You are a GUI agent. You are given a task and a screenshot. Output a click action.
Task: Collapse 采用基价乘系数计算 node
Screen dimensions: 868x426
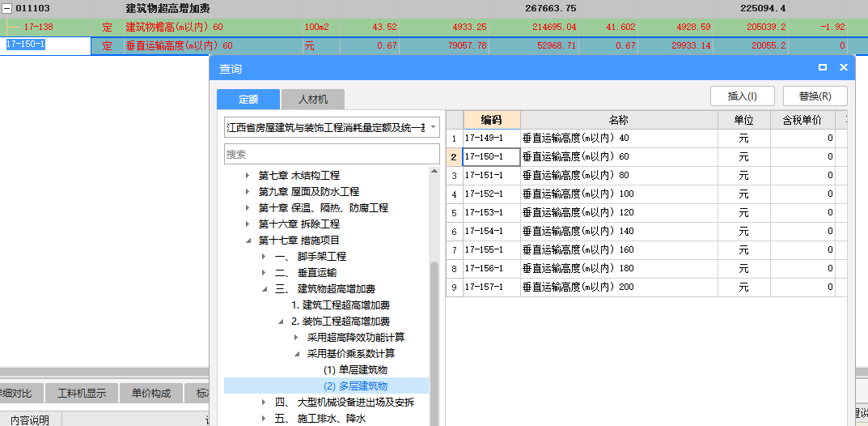(x=297, y=353)
